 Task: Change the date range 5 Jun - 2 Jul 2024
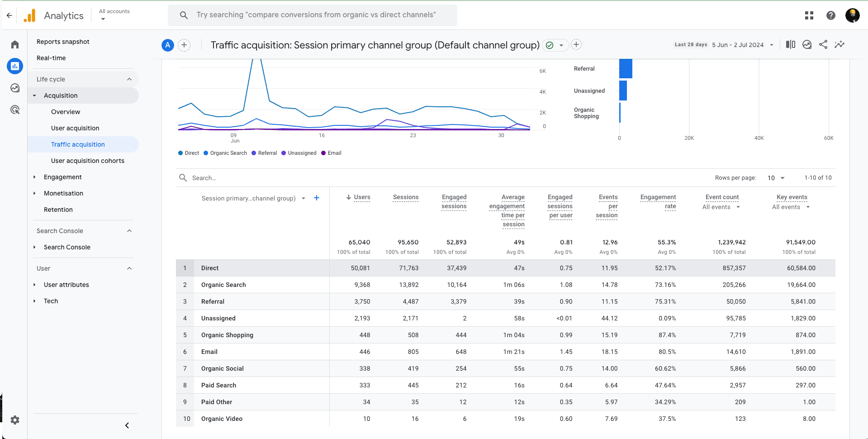742,45
